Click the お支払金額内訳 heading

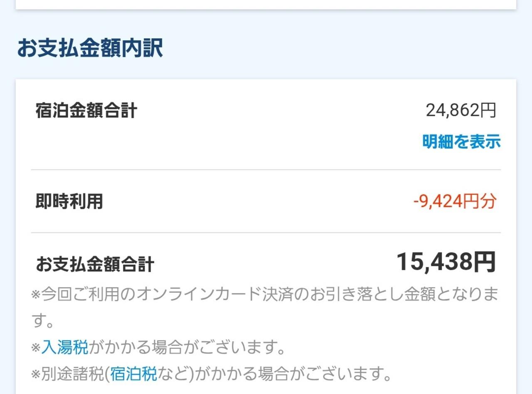click(x=90, y=49)
